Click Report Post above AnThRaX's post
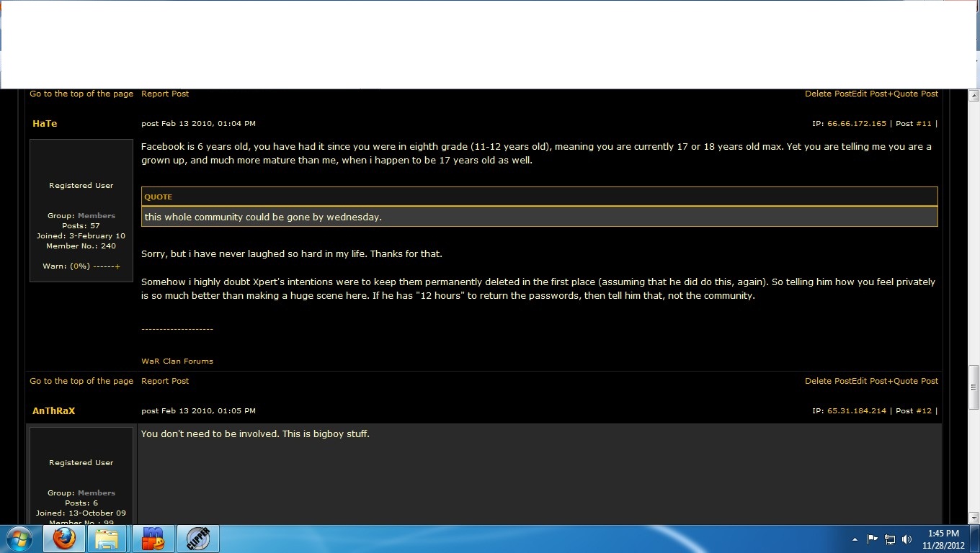 pyautogui.click(x=165, y=381)
